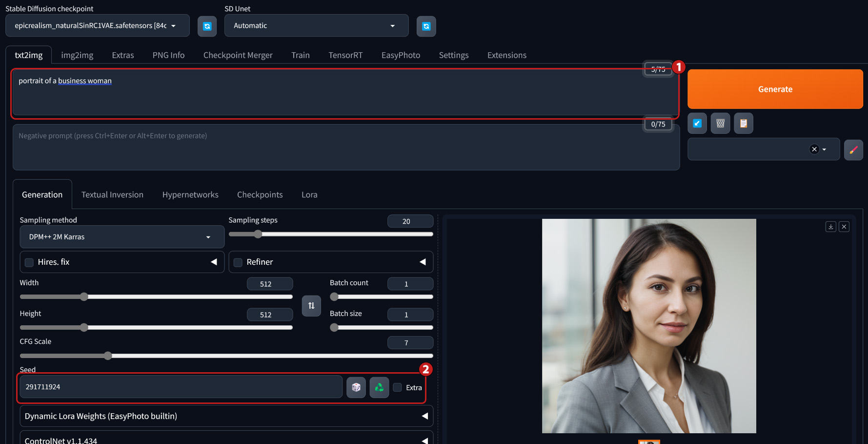The image size is (868, 444).
Task: Click the generated portrait image
Action: [x=649, y=326]
